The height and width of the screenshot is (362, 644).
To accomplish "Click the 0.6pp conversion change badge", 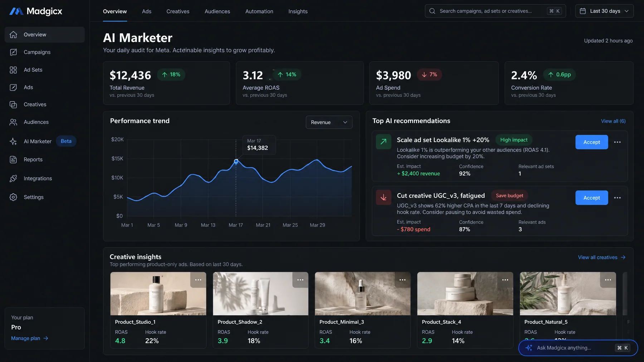I will (x=560, y=74).
